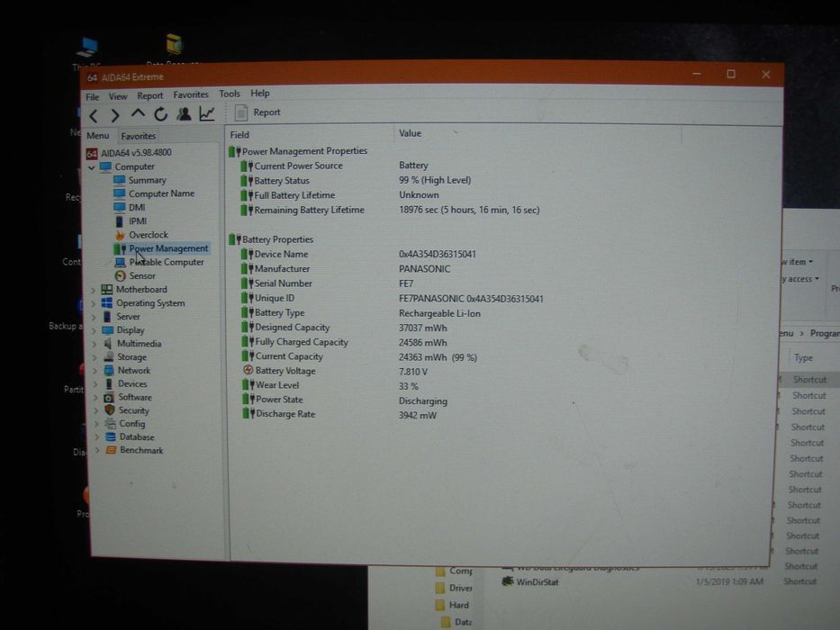Minimize the AIDA64 Extreme window
Image resolution: width=840 pixels, height=630 pixels.
click(697, 74)
